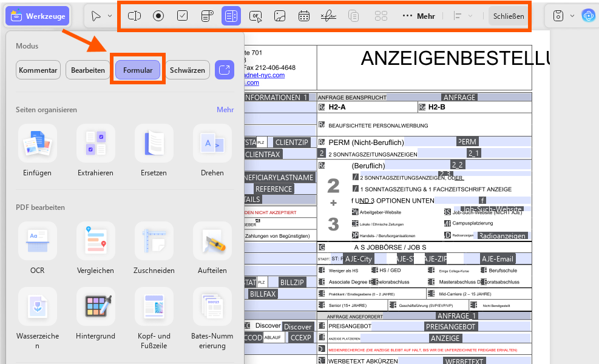The image size is (599, 364).
Task: Open the Hintergrund background tool
Action: click(95, 314)
